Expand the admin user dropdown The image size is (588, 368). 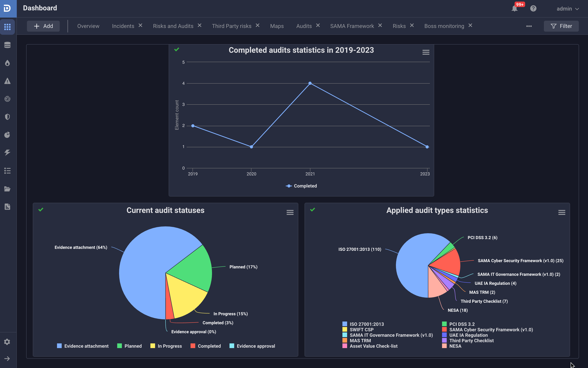(568, 9)
